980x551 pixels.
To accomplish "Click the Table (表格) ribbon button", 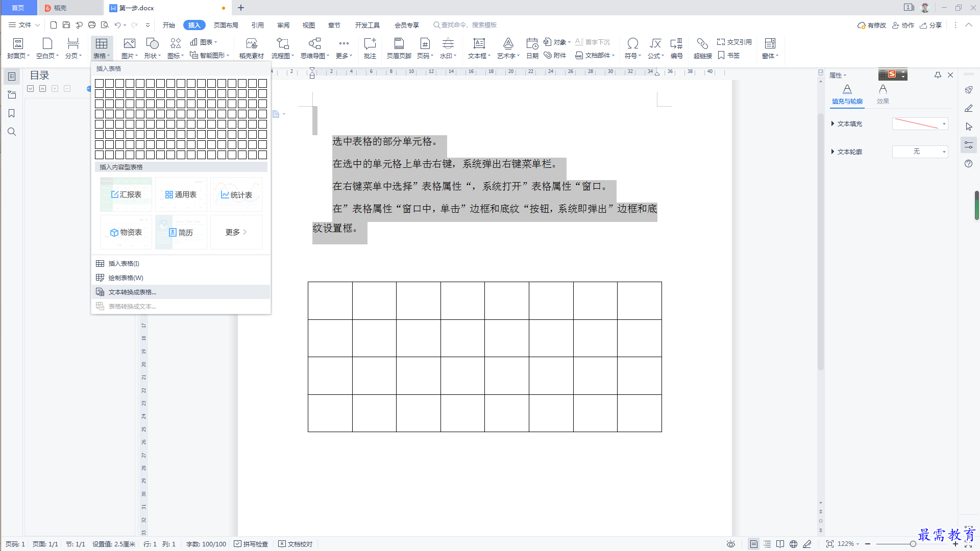I will 102,48.
